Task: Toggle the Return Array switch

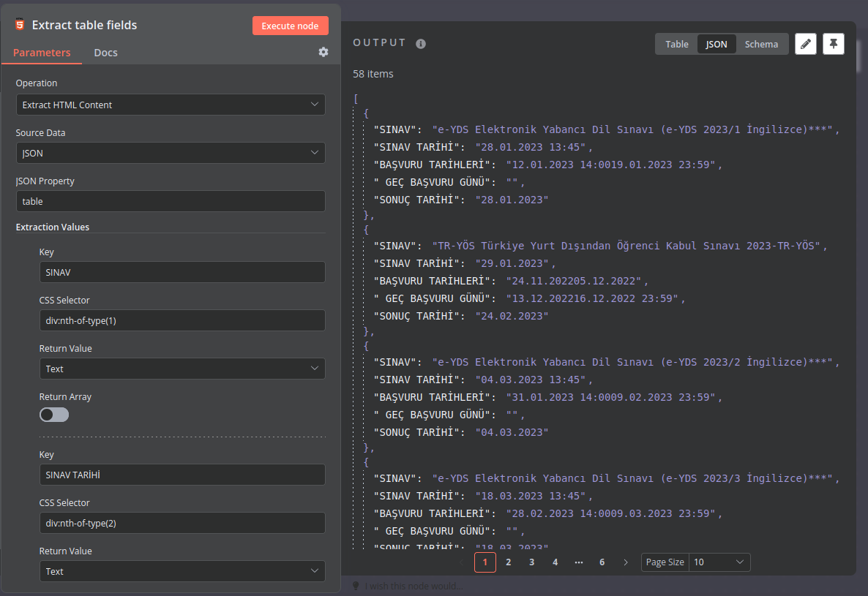Action: point(54,415)
